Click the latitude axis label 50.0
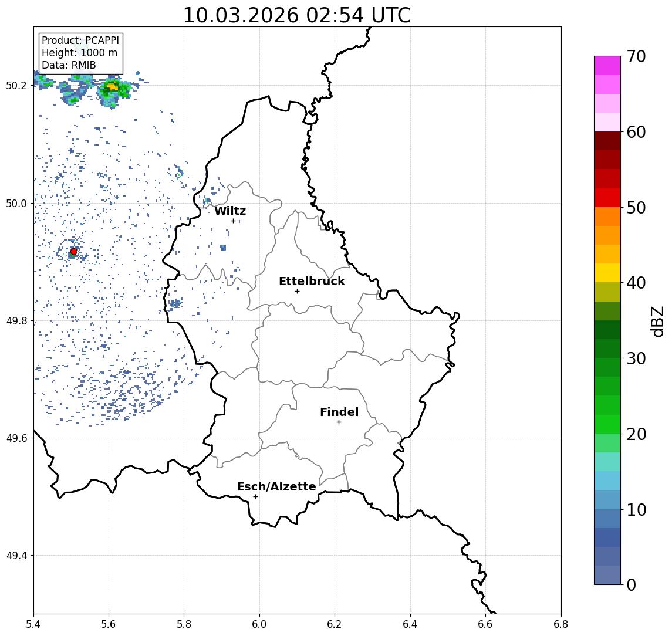 (x=16, y=203)
